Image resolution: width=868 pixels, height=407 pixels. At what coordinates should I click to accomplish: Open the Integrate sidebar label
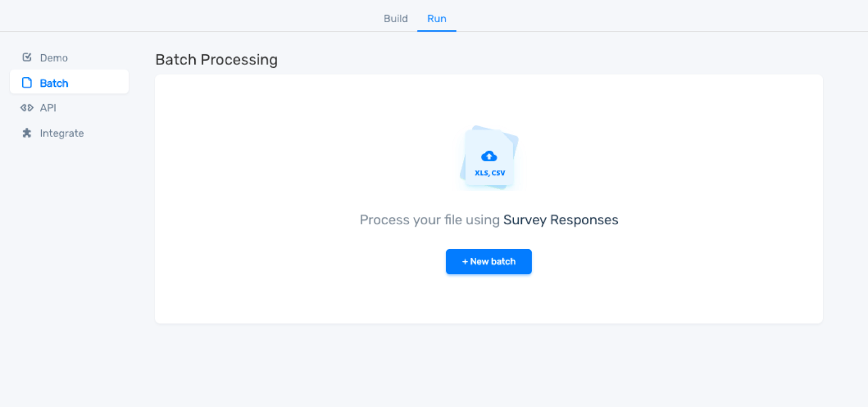click(62, 133)
